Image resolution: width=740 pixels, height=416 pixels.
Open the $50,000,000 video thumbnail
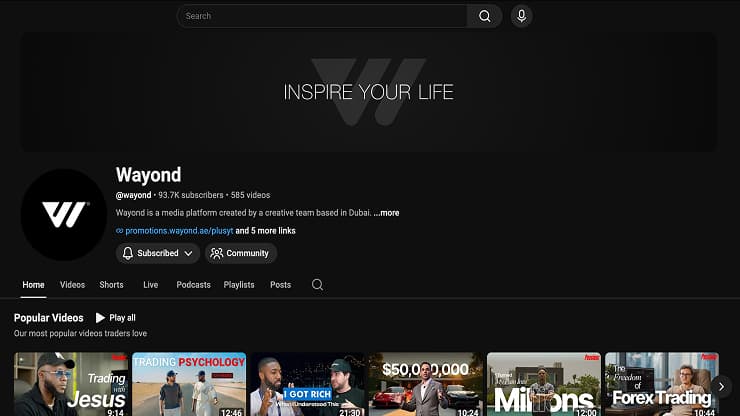click(x=425, y=384)
